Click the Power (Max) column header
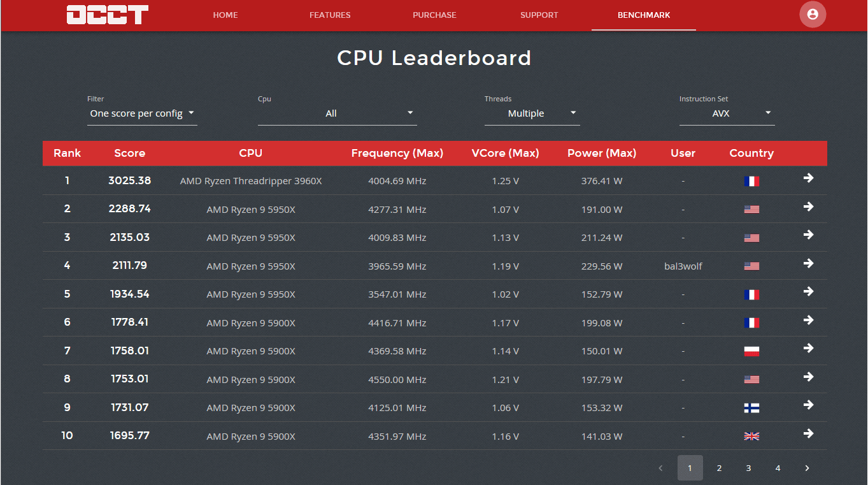This screenshot has height=485, width=868. (602, 153)
